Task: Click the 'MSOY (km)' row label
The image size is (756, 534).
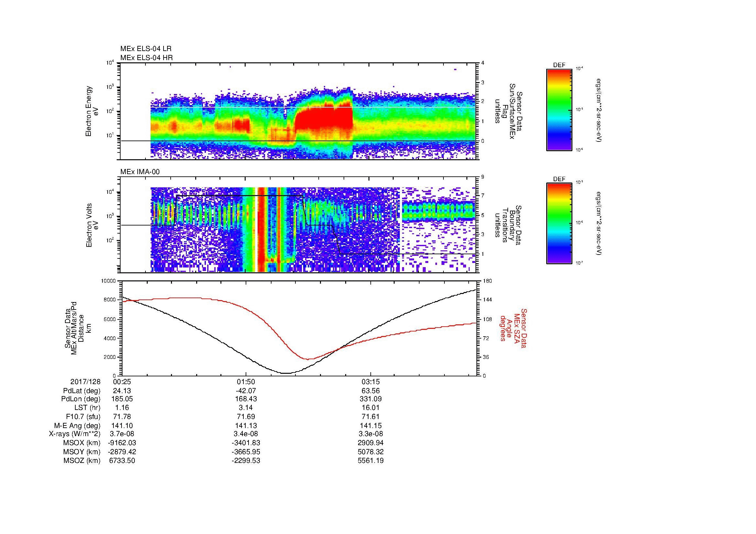Action: (82, 452)
